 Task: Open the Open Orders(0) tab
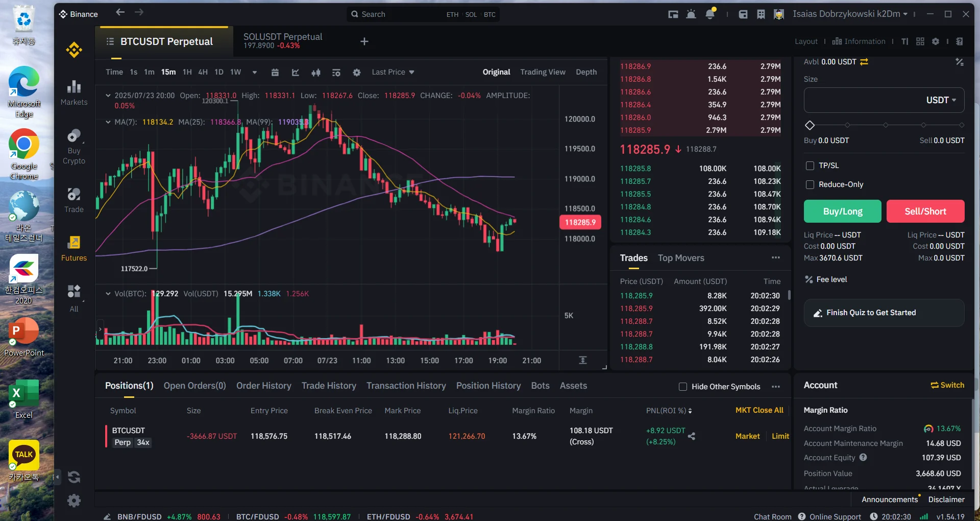pos(195,386)
